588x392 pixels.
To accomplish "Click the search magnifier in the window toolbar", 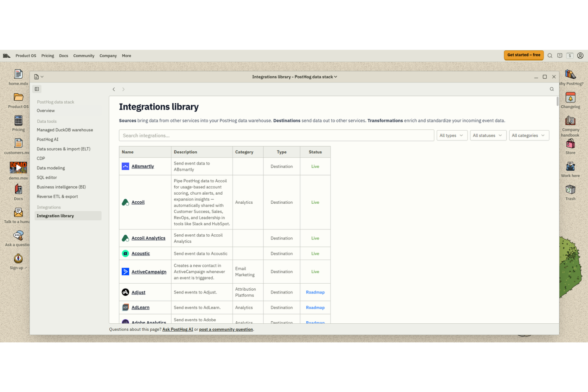I will pyautogui.click(x=552, y=89).
